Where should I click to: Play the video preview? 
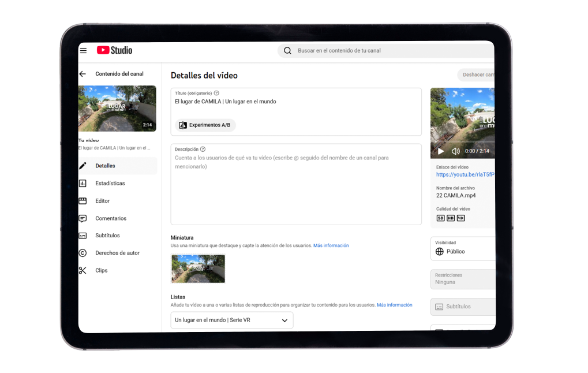[x=441, y=151]
